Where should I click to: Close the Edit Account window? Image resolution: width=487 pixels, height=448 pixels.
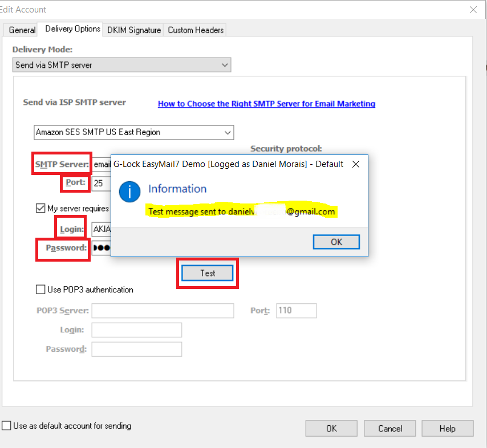pos(473,10)
